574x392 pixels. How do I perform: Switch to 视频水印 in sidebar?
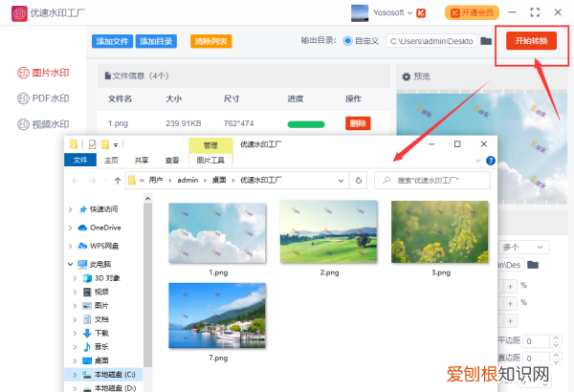pyautogui.click(x=43, y=124)
